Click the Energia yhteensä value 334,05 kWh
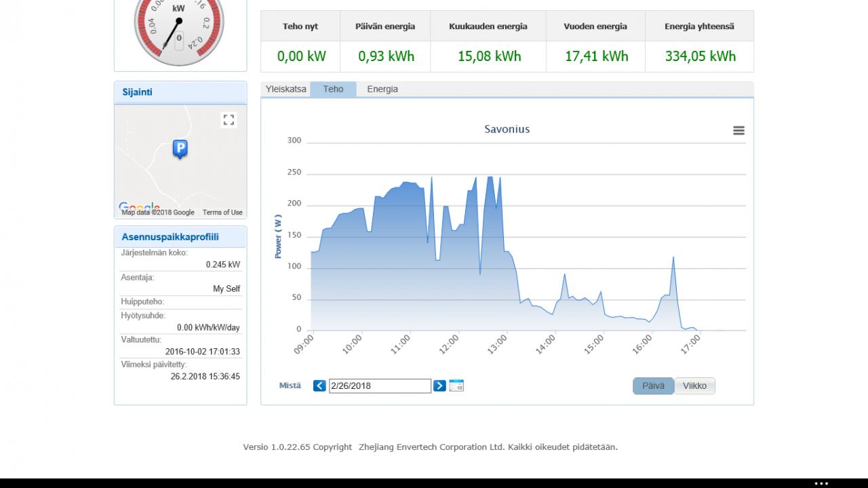Viewport: 868px width, 488px height. 700,56
